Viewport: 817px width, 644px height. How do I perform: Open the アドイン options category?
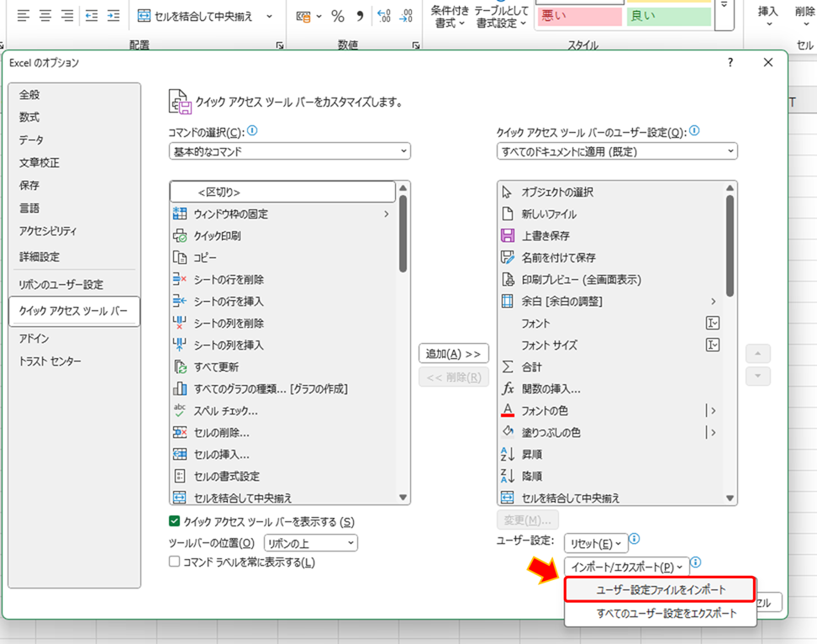[x=74, y=339]
